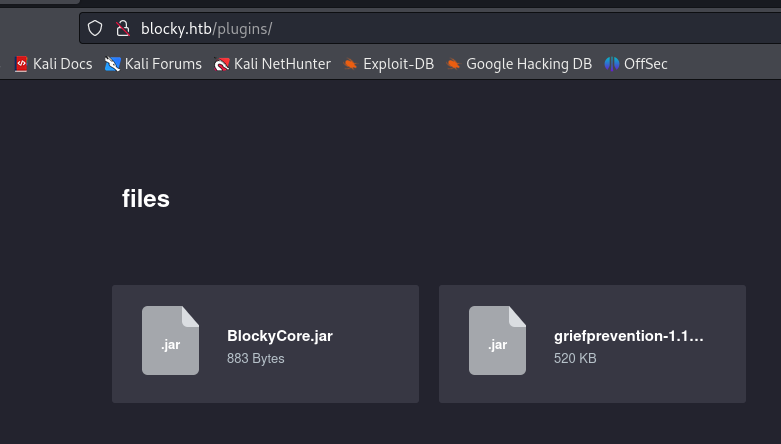Screen dimensions: 781x444
Task: Open the Exploit-DB bookmark label
Action: click(398, 64)
